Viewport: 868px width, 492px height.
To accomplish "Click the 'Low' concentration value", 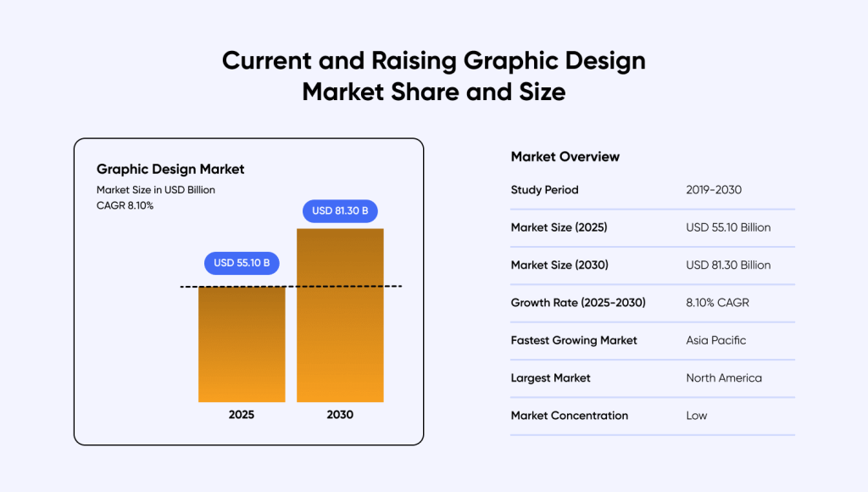I will point(697,416).
